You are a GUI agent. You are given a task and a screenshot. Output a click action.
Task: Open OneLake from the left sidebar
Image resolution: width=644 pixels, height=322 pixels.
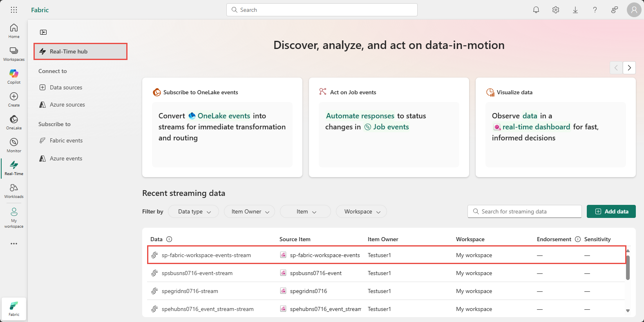click(x=14, y=122)
